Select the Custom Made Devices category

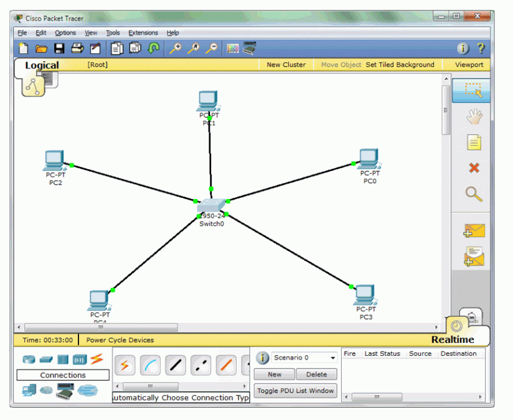pos(65,391)
